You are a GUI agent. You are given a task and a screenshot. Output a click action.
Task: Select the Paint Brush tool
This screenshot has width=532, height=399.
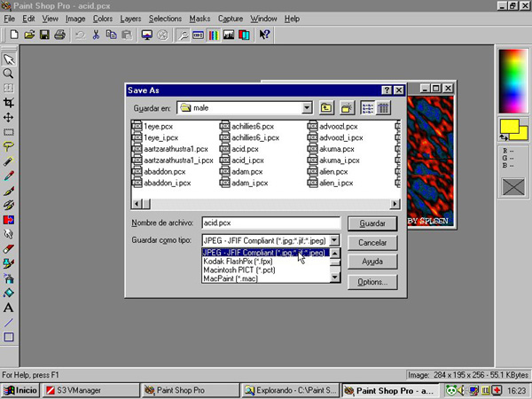click(x=9, y=191)
